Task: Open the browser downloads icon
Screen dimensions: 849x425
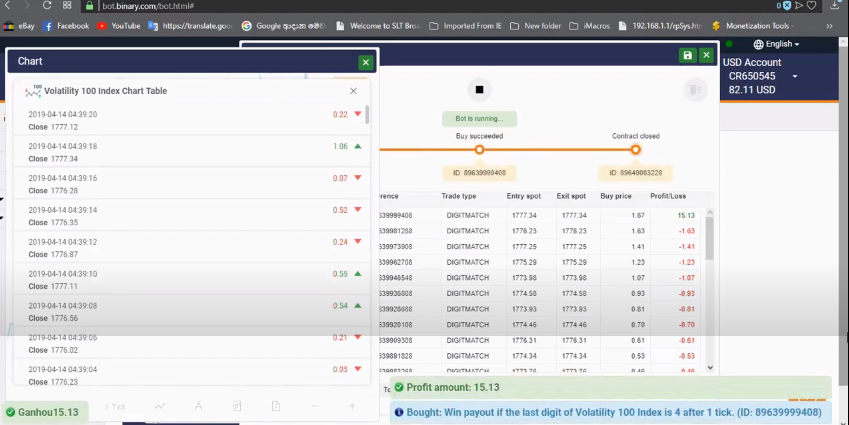Action: click(x=834, y=5)
